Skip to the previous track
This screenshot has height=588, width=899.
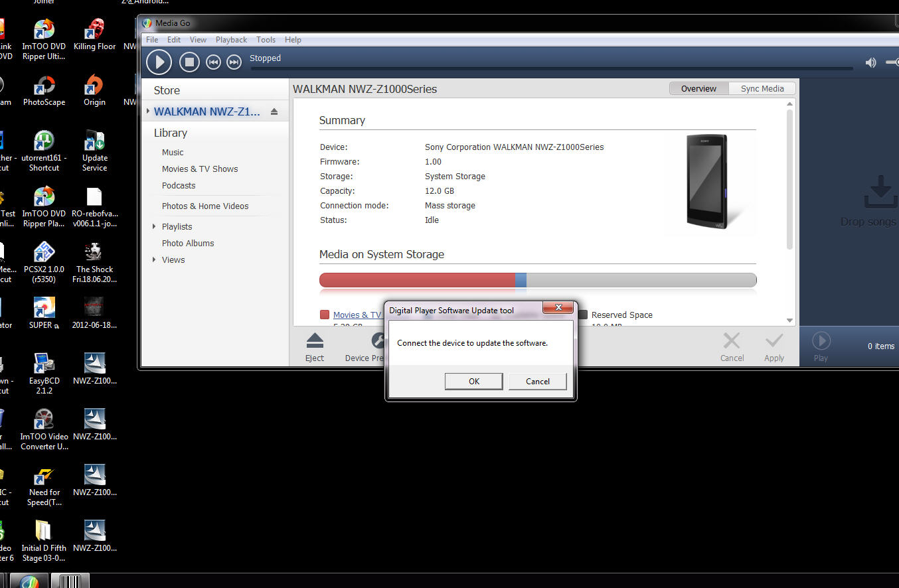click(213, 62)
